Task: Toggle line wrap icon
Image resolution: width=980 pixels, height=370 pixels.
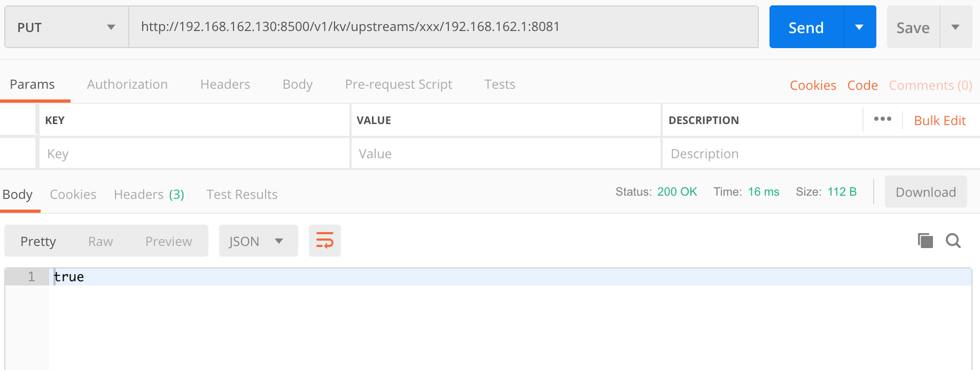Action: tap(325, 241)
